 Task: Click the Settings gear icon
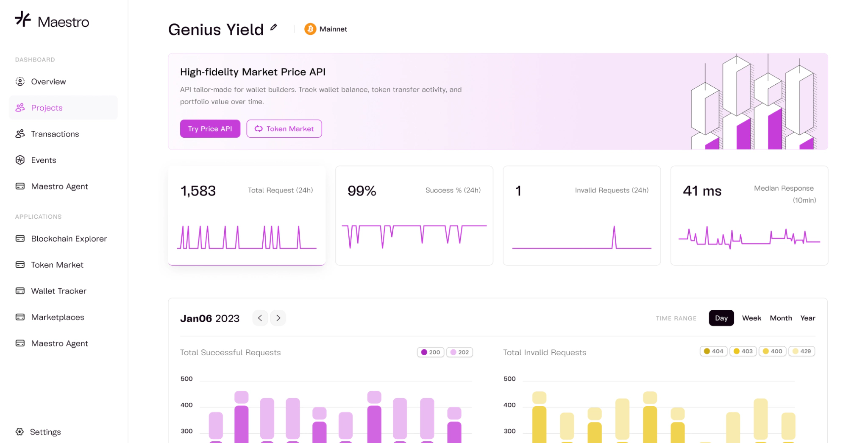pos(19,432)
